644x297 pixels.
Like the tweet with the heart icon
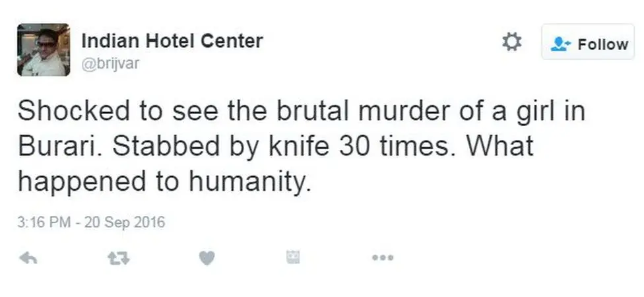(x=207, y=258)
